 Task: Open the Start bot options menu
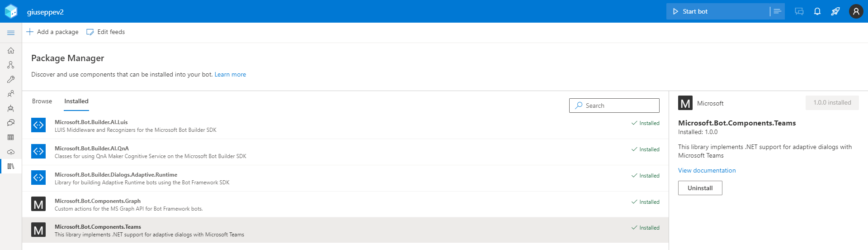778,11
